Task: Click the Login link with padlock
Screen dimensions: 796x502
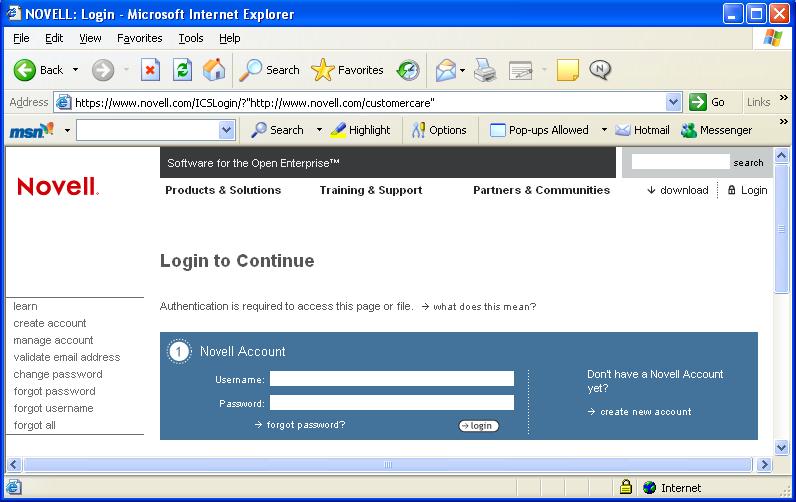Action: pyautogui.click(x=747, y=190)
